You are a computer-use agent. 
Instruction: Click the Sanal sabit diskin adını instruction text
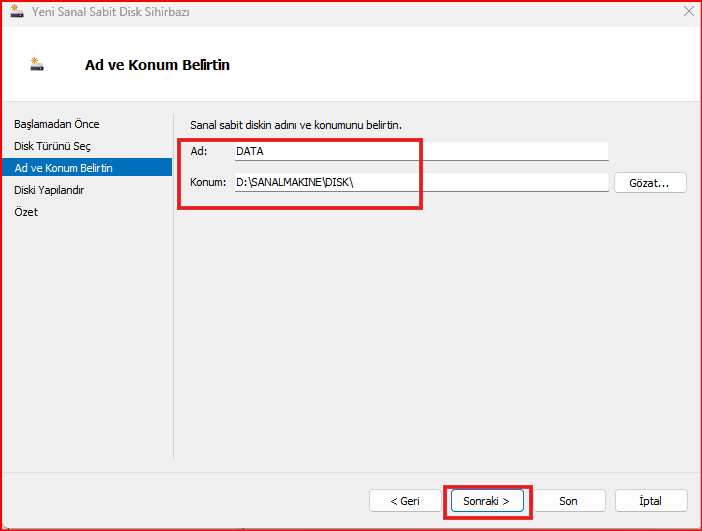click(295, 124)
